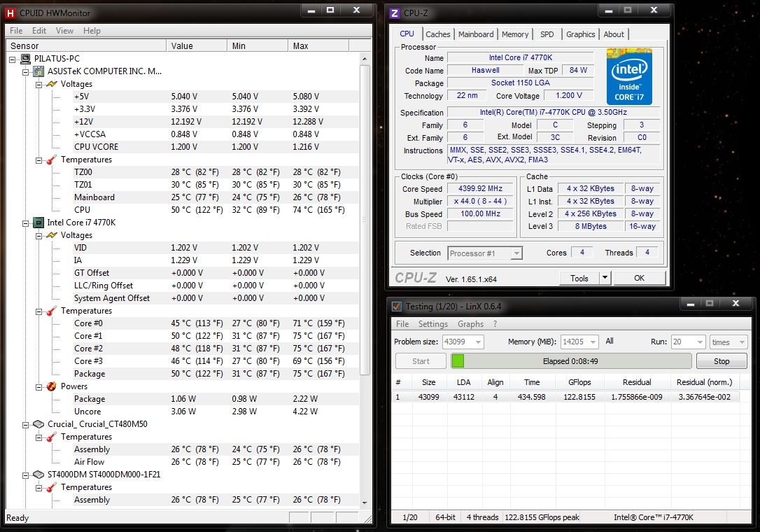Click the Tools button in CPU-Z

click(x=579, y=278)
